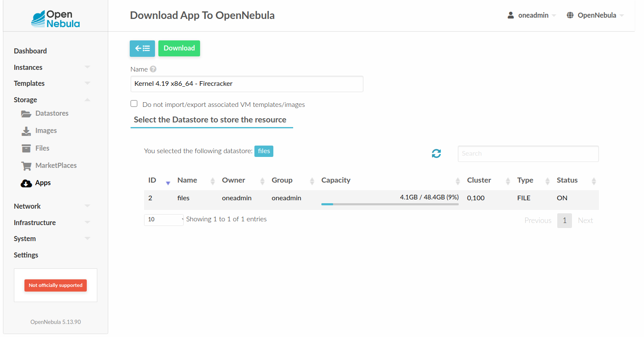
Task: Click the green Download button
Action: pos(179,48)
